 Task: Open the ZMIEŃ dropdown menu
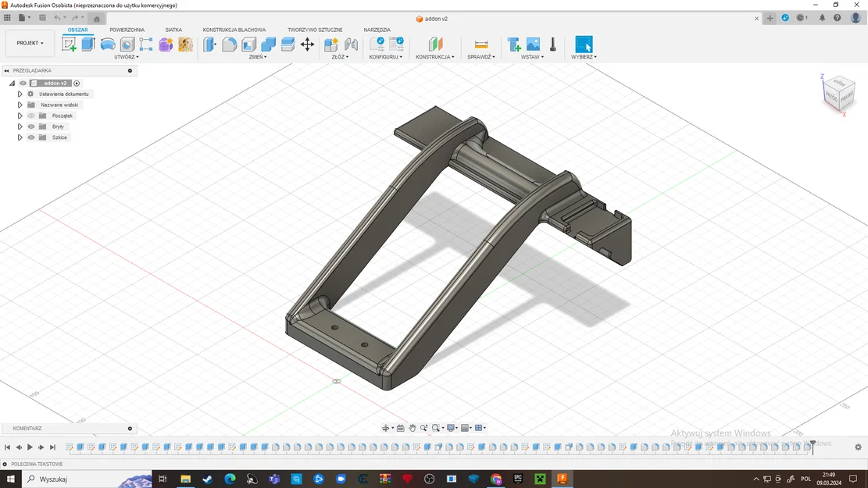coord(257,57)
